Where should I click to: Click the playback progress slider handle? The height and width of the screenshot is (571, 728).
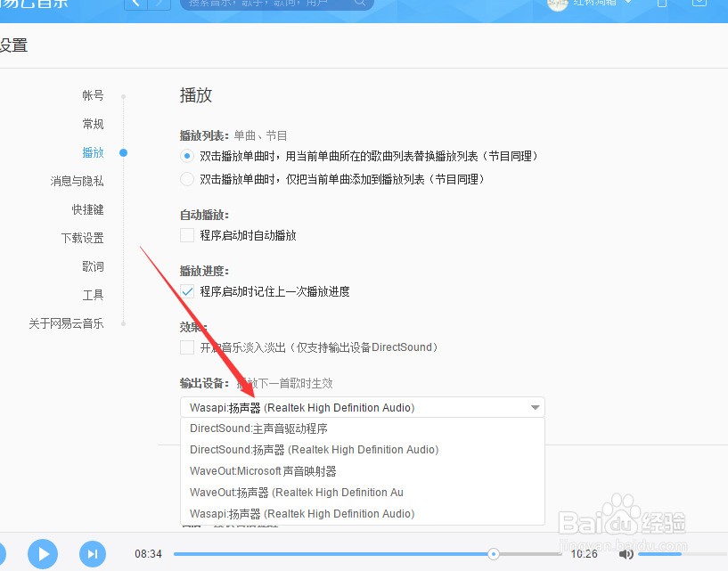click(493, 554)
